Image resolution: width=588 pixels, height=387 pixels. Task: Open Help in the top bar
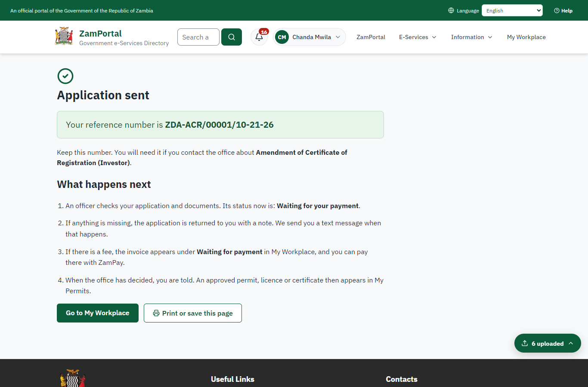tap(563, 10)
